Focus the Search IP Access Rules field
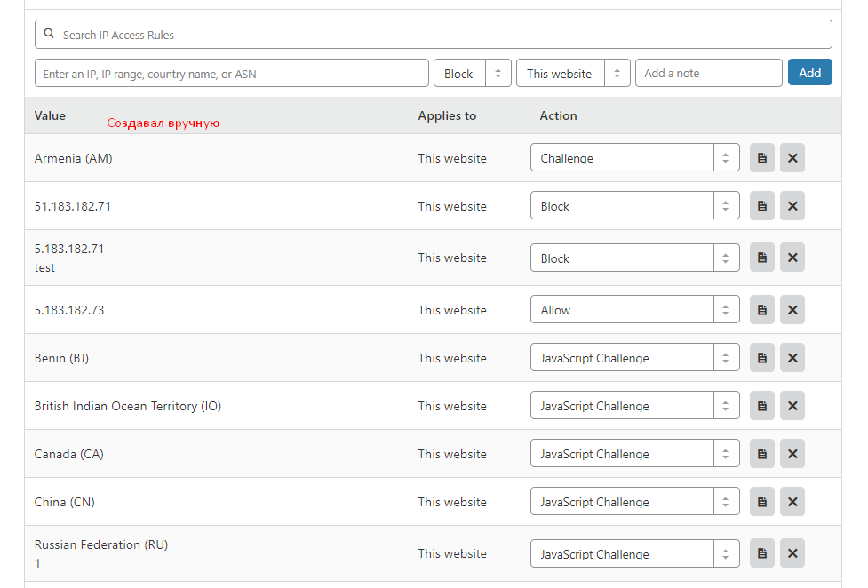The image size is (868, 588). coord(434,35)
